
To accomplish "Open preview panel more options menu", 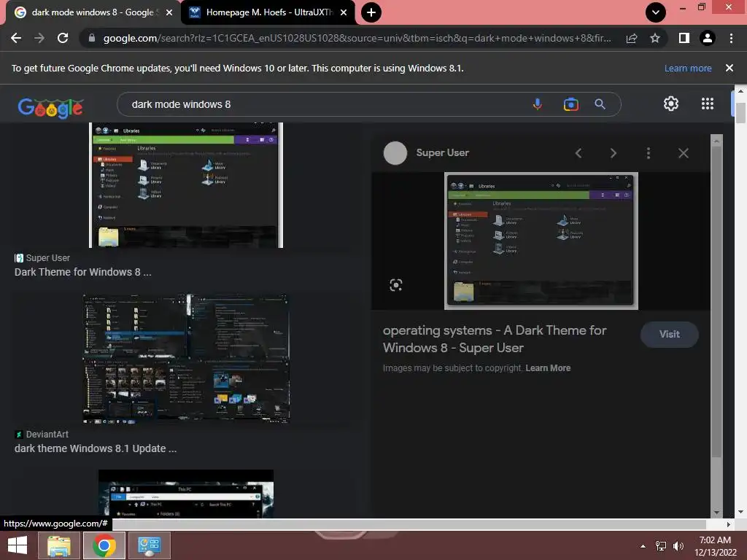I will 649,153.
